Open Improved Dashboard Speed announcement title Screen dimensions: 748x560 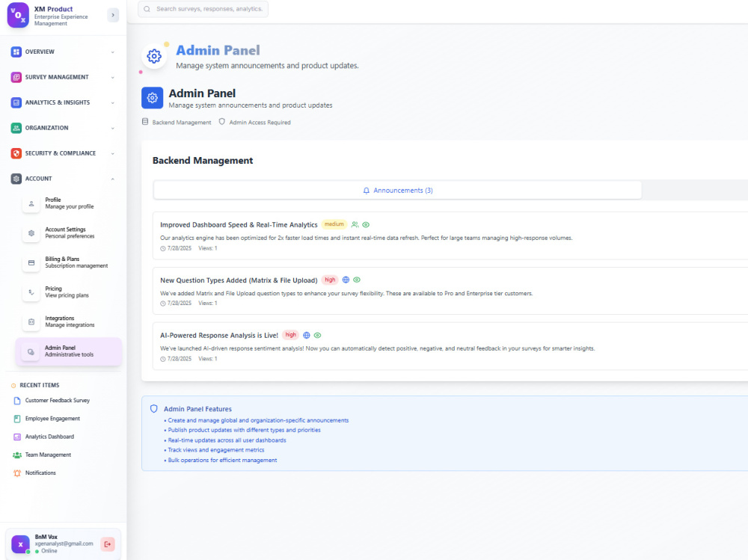click(239, 224)
